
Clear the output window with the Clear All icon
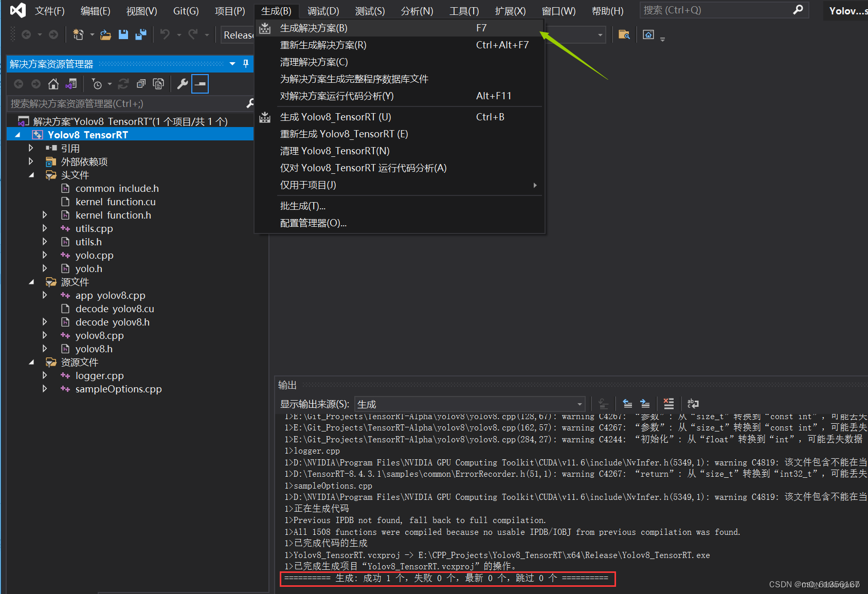coord(668,404)
